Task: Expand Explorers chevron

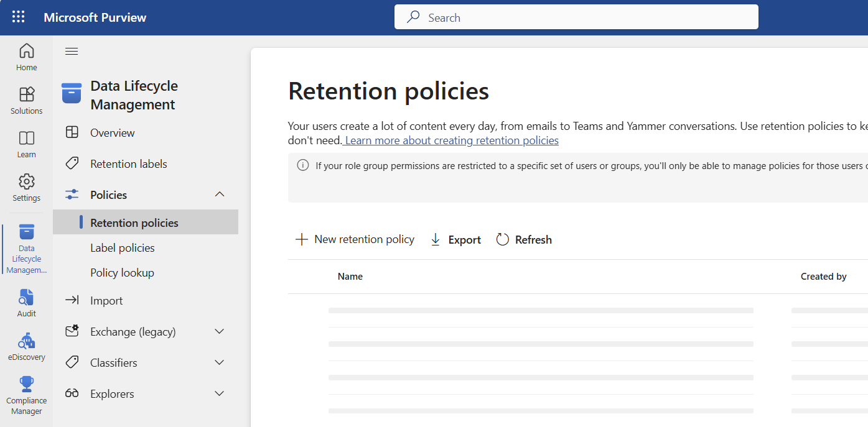Action: click(x=220, y=393)
